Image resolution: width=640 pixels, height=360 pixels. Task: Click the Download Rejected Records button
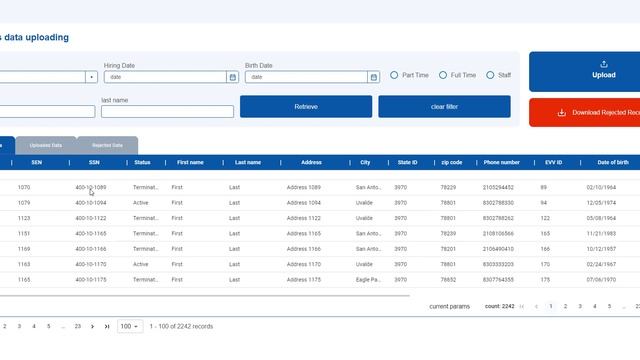584,113
